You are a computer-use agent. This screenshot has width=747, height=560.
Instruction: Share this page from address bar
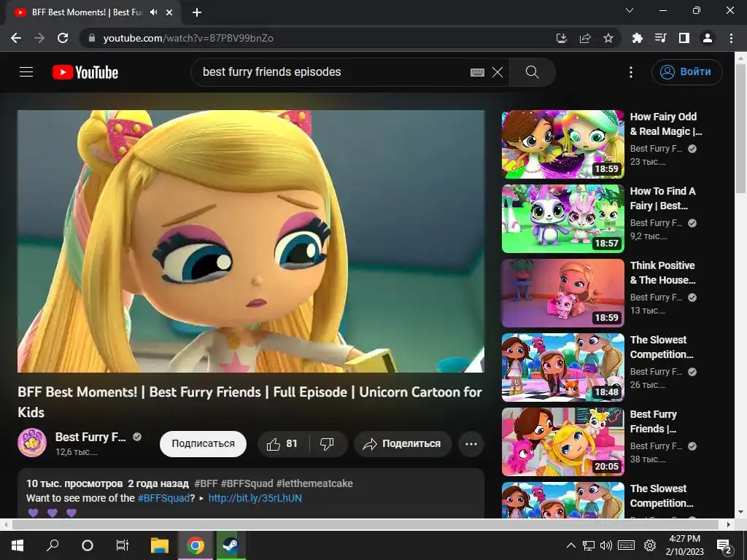pyautogui.click(x=585, y=38)
